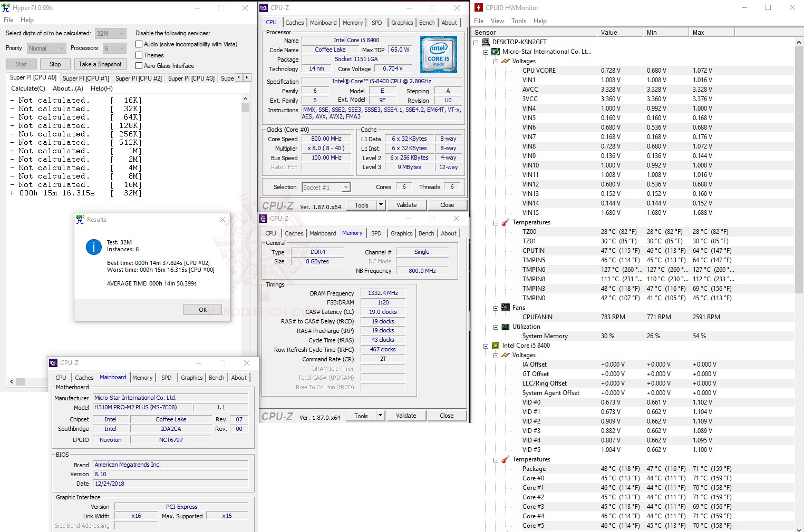Switch to Super PI [CPU #2] tab

139,78
